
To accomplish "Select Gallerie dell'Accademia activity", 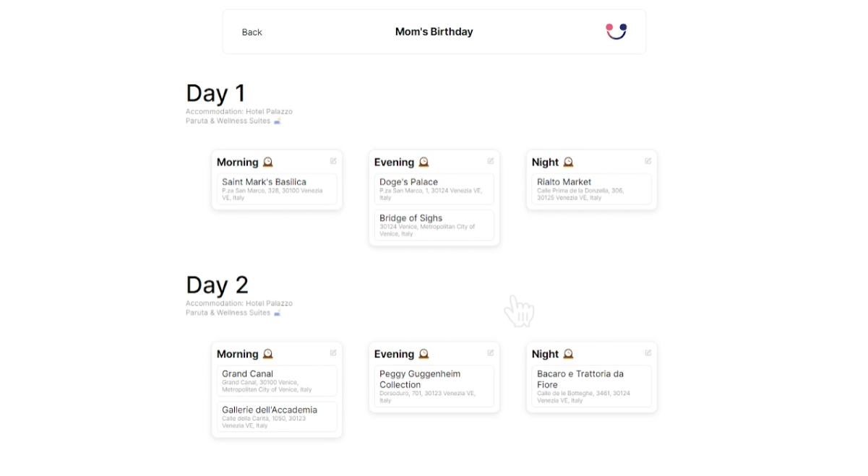I will (x=277, y=417).
